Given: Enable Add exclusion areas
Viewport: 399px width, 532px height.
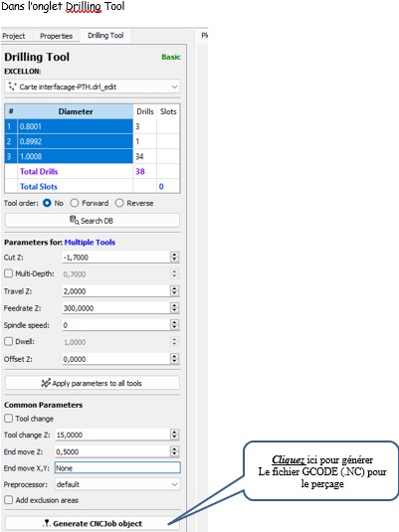Looking at the screenshot, I should pos(9,500).
